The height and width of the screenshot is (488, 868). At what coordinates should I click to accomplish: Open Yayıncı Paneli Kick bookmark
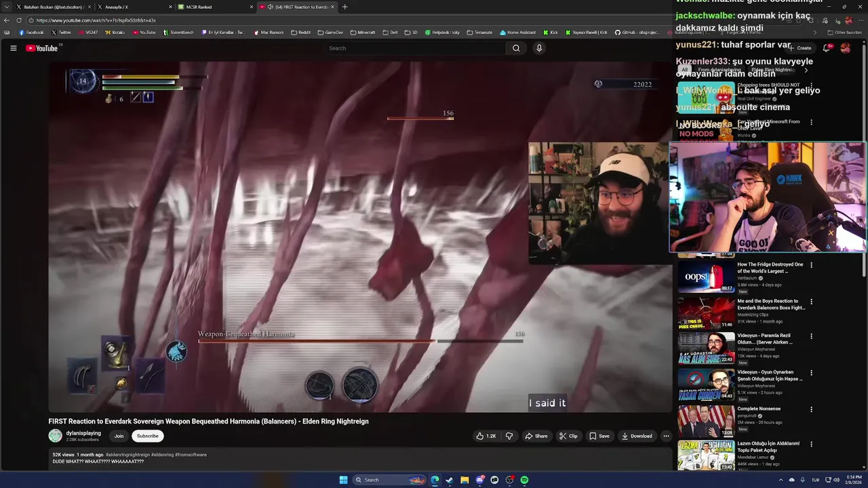pos(586,33)
